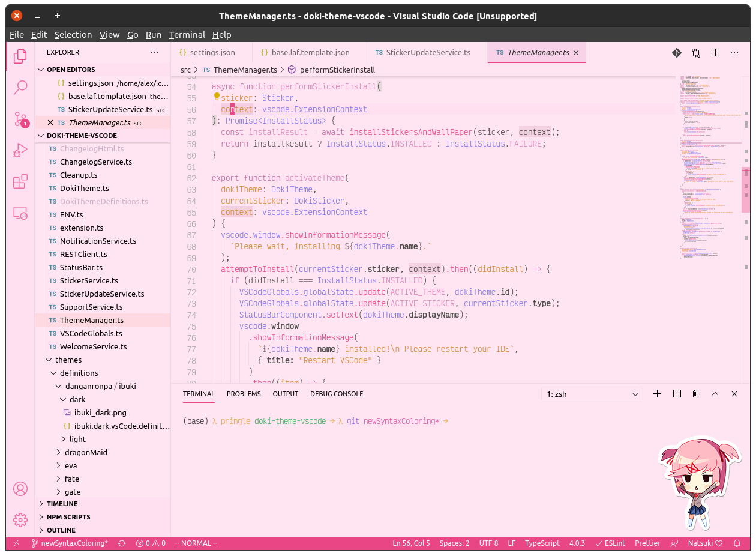Click the editor minimap code overview
756x556 pixels.
coord(710,168)
